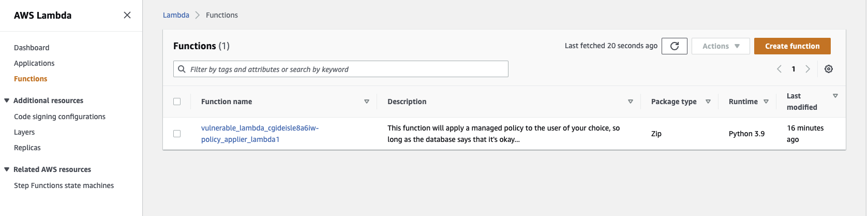Open Step Functions state machines
The width and height of the screenshot is (868, 216).
64,185
